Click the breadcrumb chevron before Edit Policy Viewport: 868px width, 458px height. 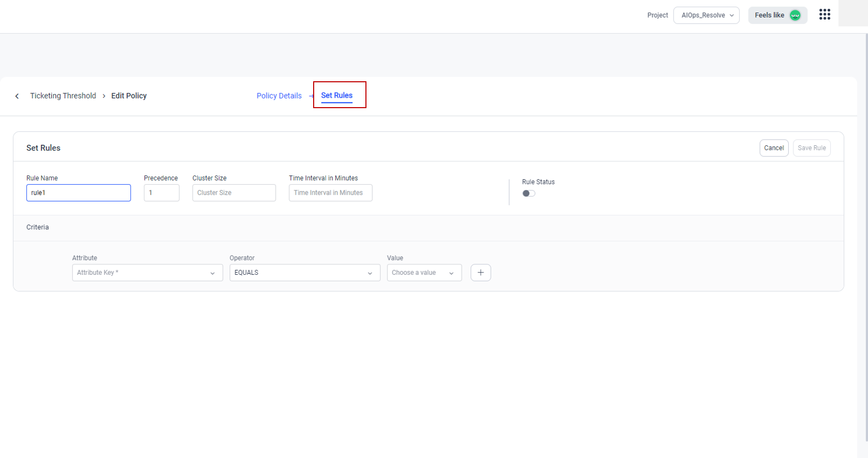coord(104,96)
